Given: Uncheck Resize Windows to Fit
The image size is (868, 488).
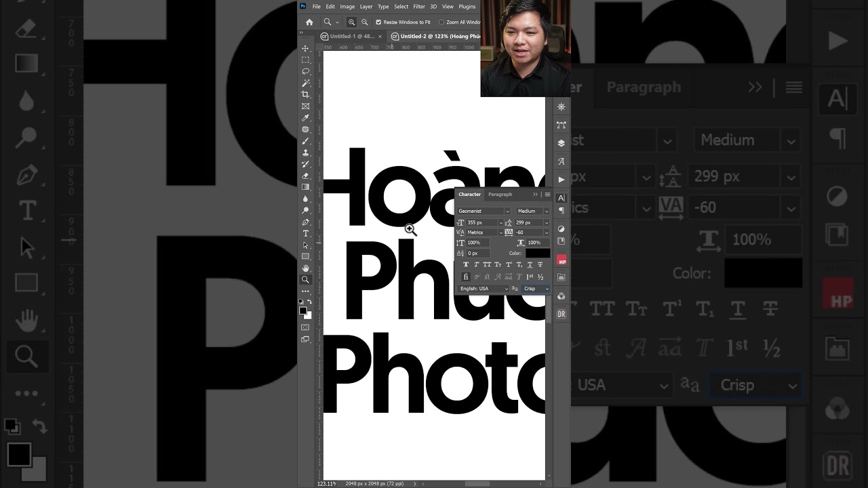Looking at the screenshot, I should tap(378, 22).
